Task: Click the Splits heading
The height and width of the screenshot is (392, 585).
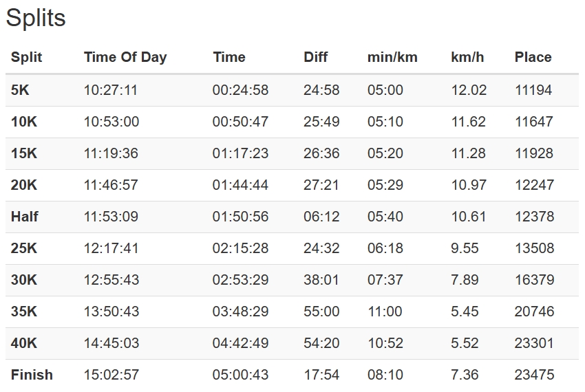Action: coord(36,17)
